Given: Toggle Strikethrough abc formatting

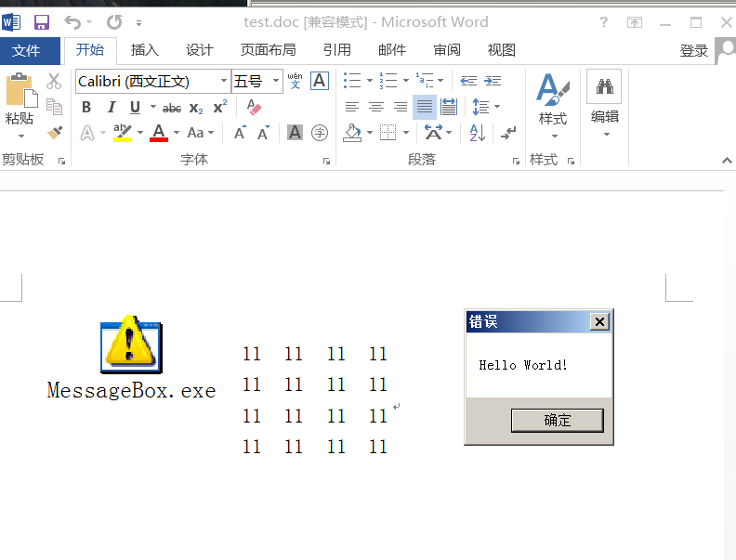Looking at the screenshot, I should coord(172,109).
